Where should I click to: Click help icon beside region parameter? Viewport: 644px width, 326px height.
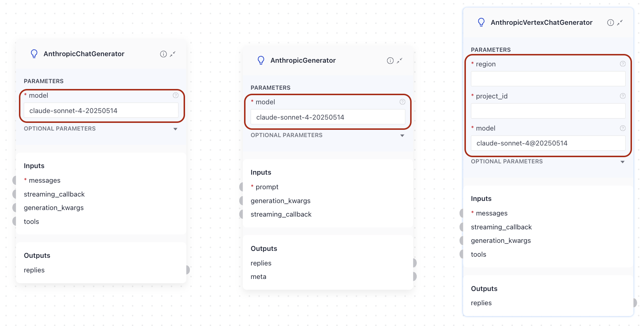click(x=623, y=64)
